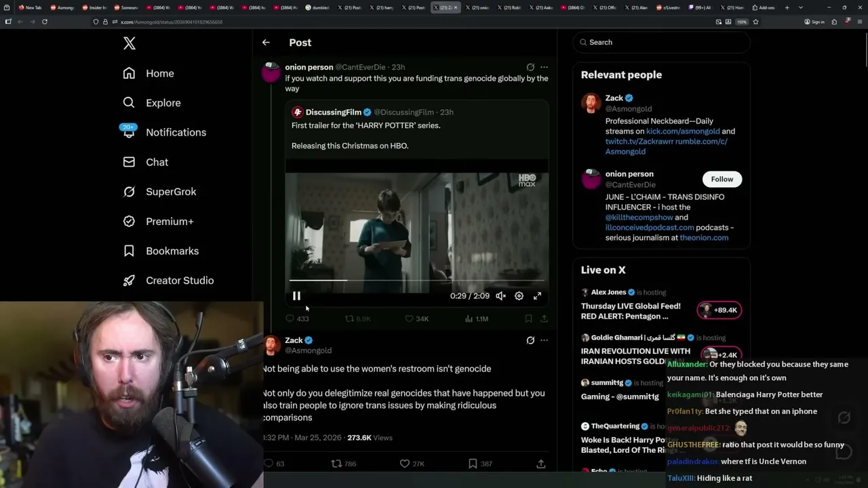Open DiscussingFilm's profile name in the quoted post
The width and height of the screenshot is (868, 488).
coord(333,113)
